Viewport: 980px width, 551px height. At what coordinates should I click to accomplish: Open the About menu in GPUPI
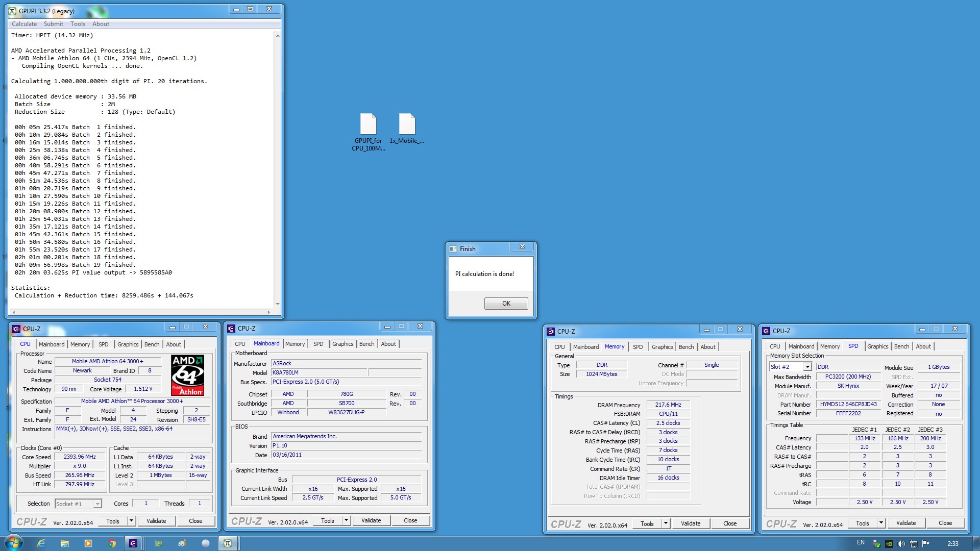(101, 24)
